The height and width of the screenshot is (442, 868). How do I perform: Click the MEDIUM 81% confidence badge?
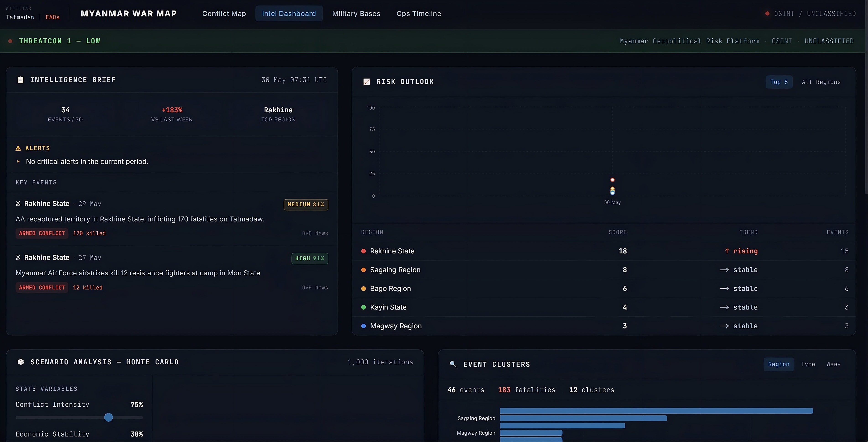306,205
